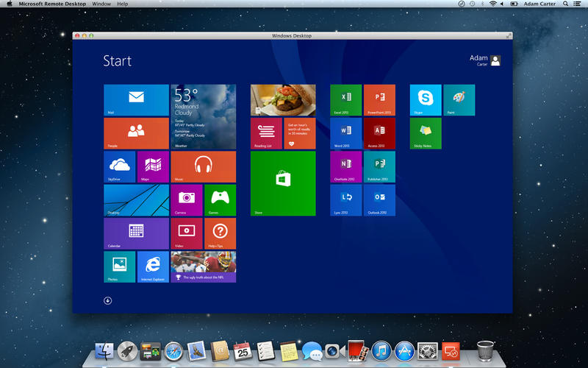Viewport: 588px width, 368px height.
Task: Open the SkyDrive tile
Action: [x=119, y=166]
